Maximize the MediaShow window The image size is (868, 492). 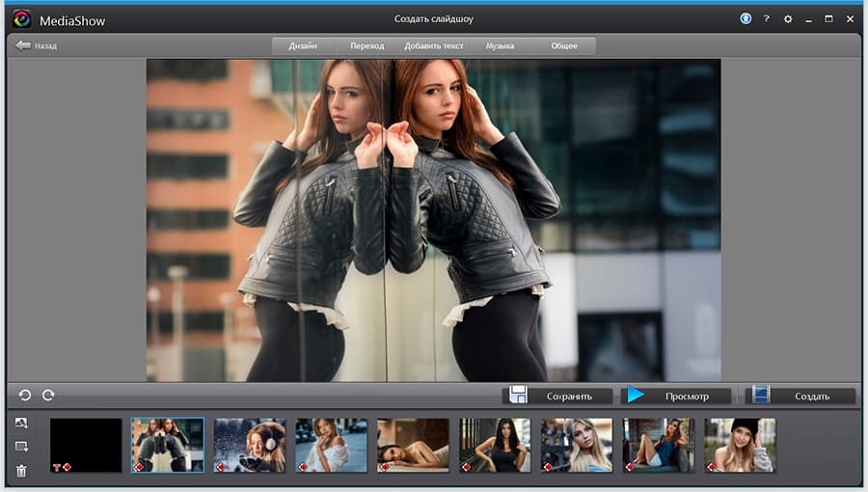click(828, 19)
